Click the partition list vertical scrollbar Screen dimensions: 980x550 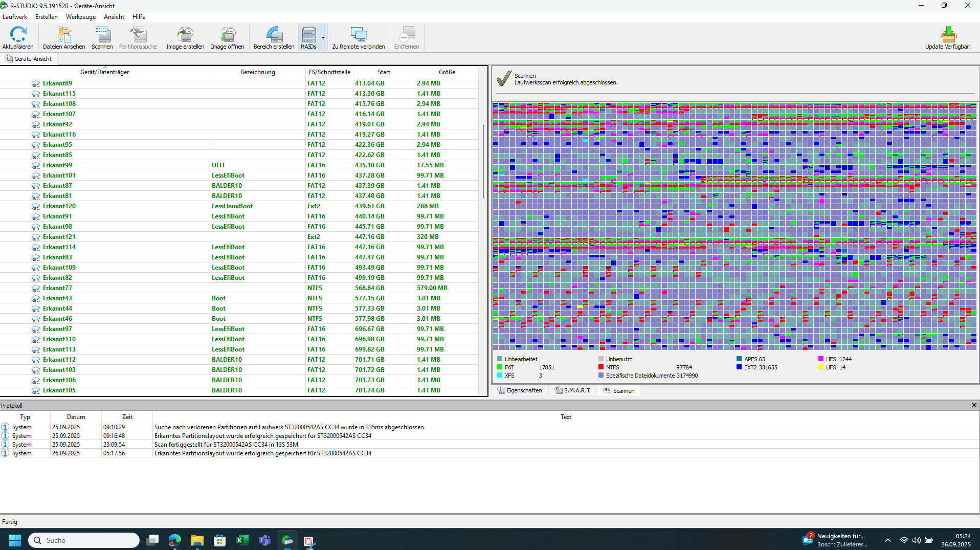483,161
